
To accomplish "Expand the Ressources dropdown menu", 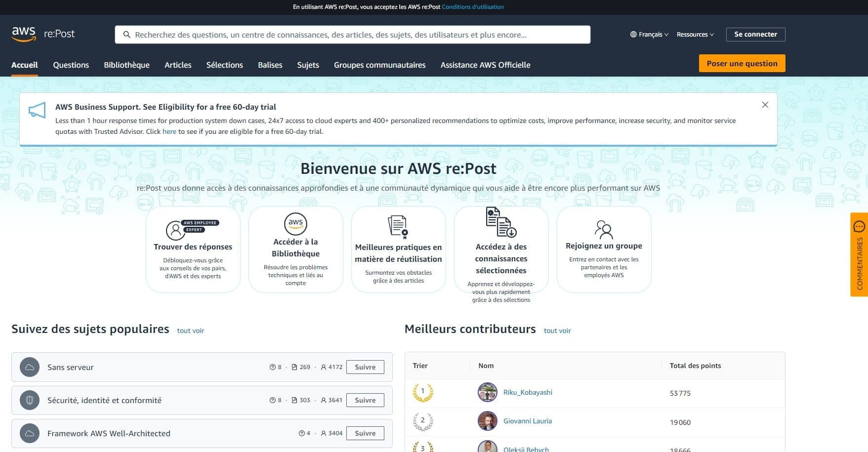I will click(x=695, y=35).
